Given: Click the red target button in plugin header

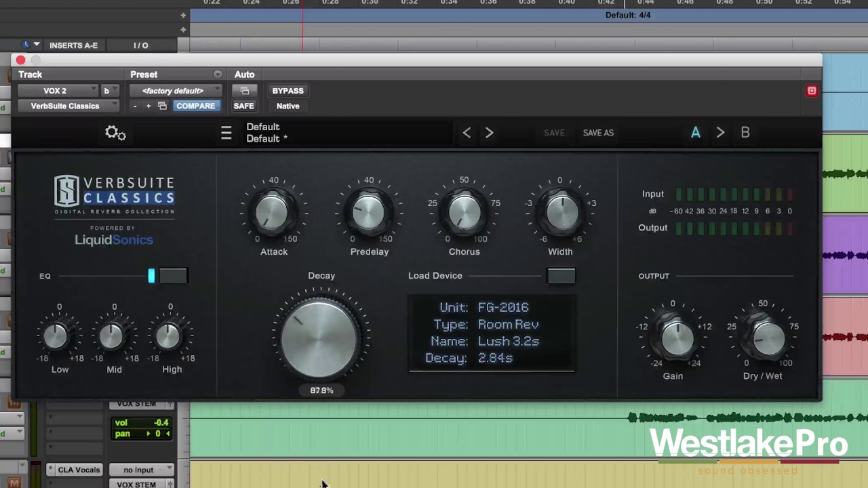Looking at the screenshot, I should click(x=812, y=91).
